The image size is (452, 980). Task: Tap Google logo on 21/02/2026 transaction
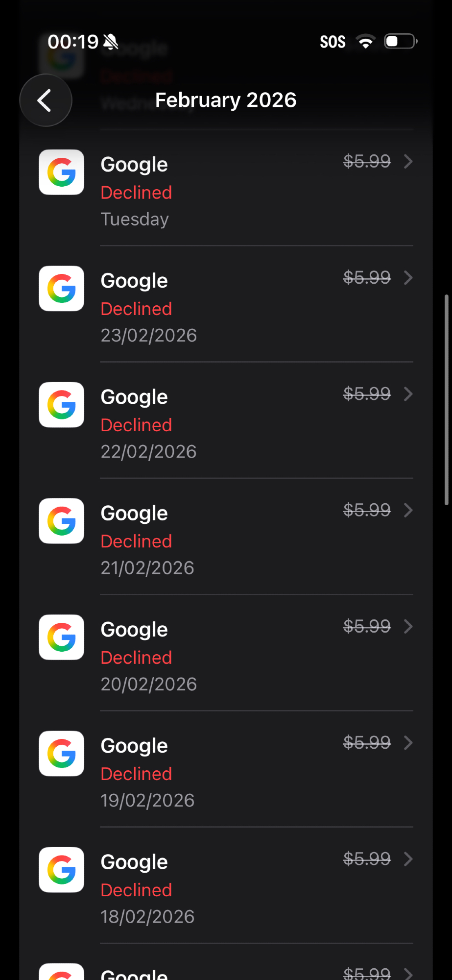(62, 521)
